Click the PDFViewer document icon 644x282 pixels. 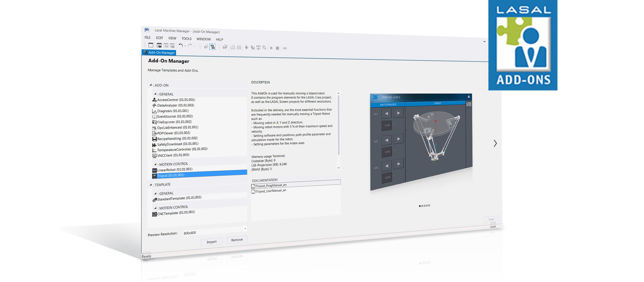pos(154,133)
